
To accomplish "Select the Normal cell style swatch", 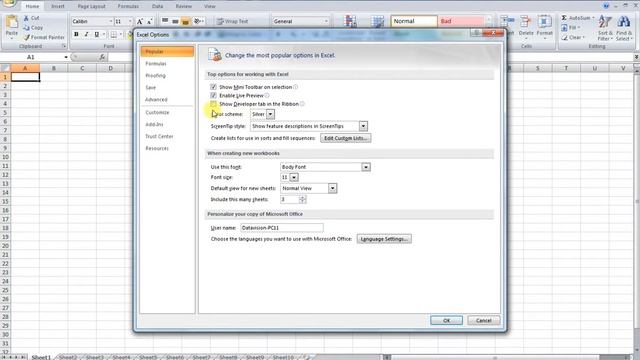I will [414, 21].
